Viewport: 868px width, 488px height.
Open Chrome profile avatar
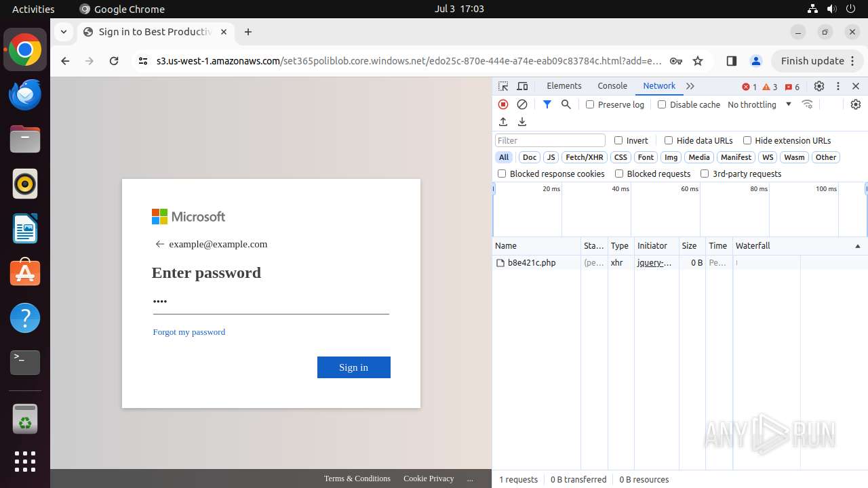[x=756, y=61]
